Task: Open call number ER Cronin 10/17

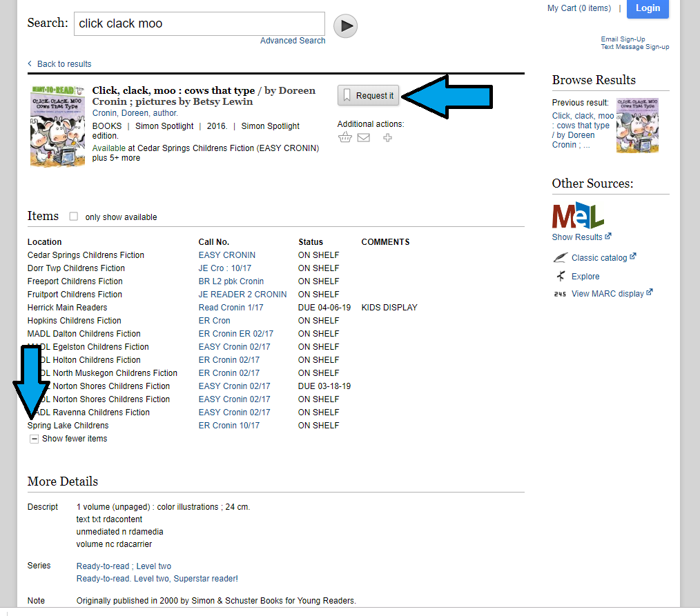Action: 229,426
